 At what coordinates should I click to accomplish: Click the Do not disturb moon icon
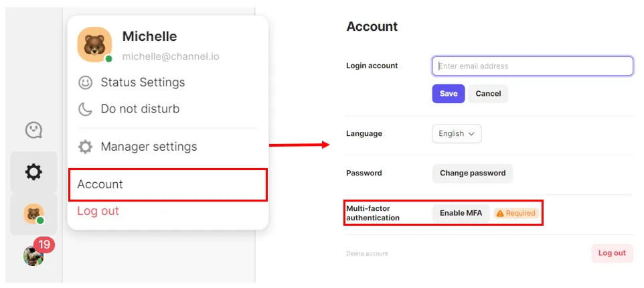point(85,109)
